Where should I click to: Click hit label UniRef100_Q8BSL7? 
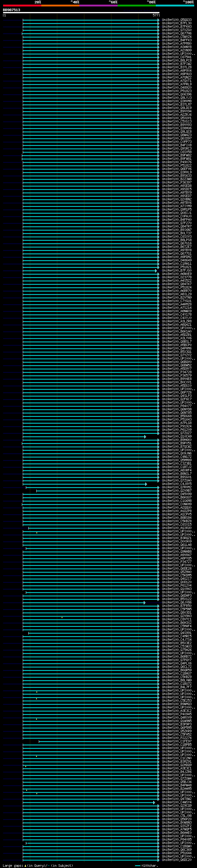pyautogui.click(x=177, y=342)
